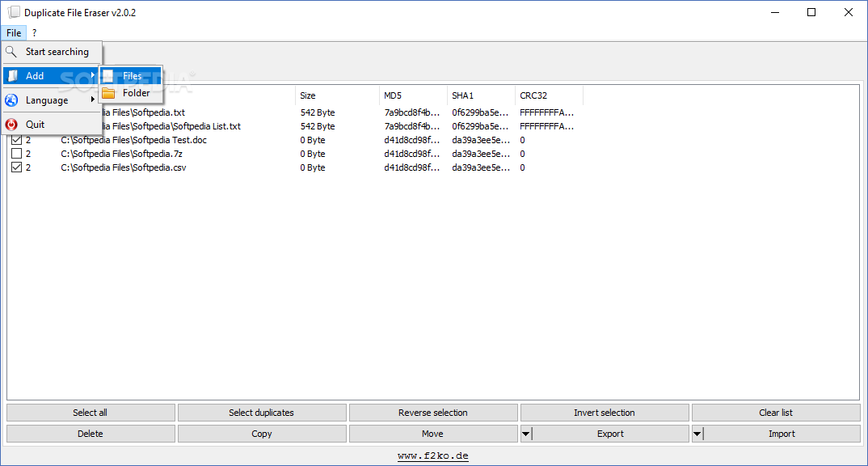Maximize the Duplicate File Eraser window
868x466 pixels.
(811, 12)
